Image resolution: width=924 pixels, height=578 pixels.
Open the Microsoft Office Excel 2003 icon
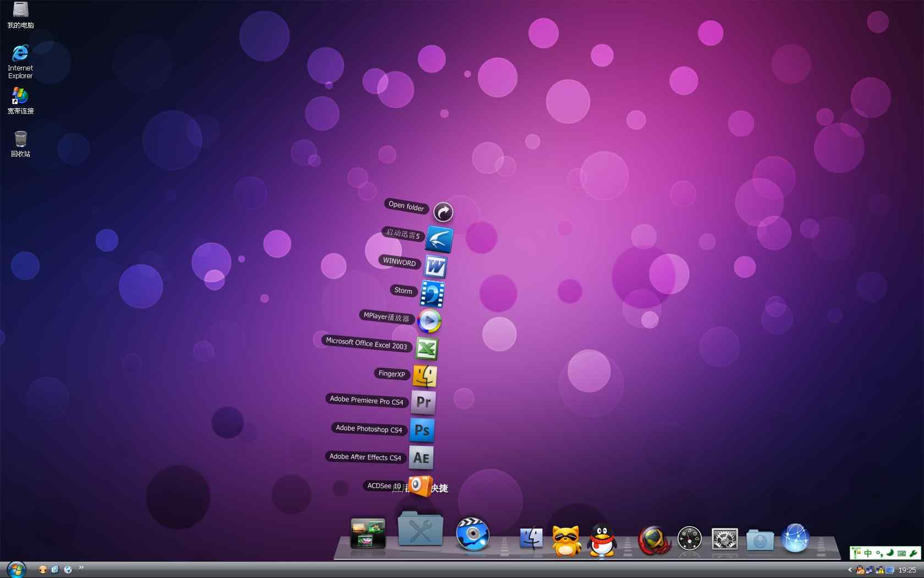coord(427,348)
